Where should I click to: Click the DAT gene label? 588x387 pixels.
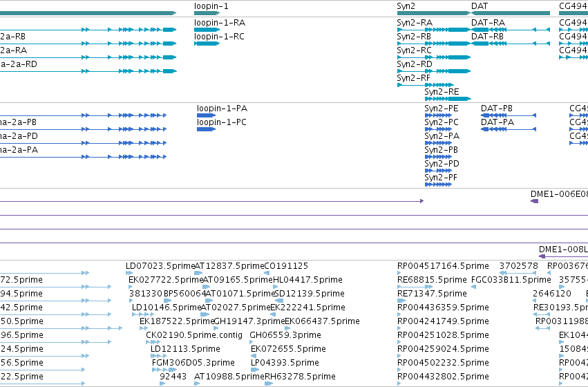tap(480, 6)
